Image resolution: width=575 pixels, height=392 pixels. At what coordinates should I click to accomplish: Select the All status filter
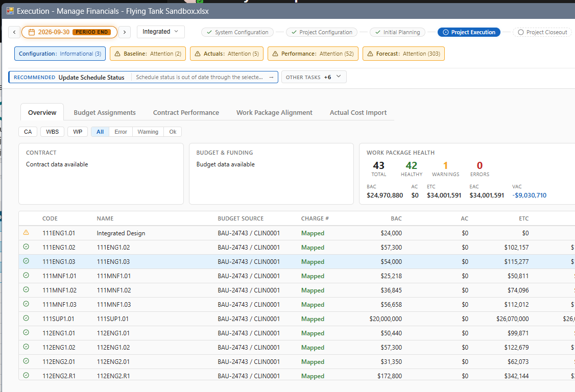tap(100, 132)
